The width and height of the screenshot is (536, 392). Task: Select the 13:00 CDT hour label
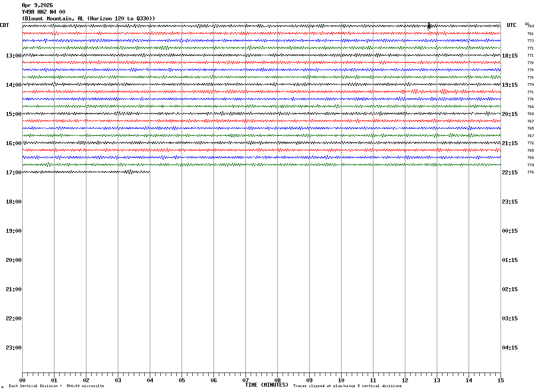(13, 56)
